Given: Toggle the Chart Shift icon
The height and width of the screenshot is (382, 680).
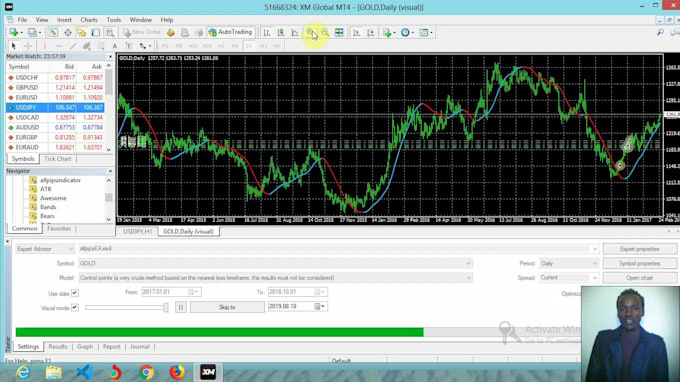Looking at the screenshot, I should click(370, 33).
